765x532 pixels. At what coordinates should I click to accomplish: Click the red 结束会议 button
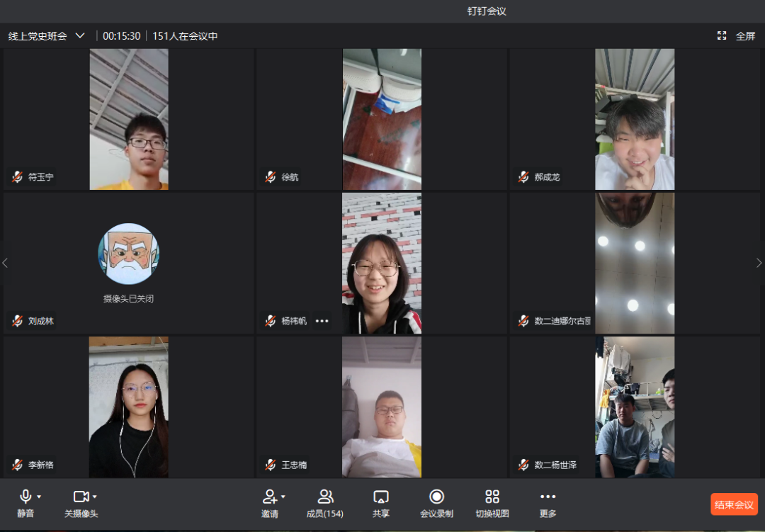[734, 504]
